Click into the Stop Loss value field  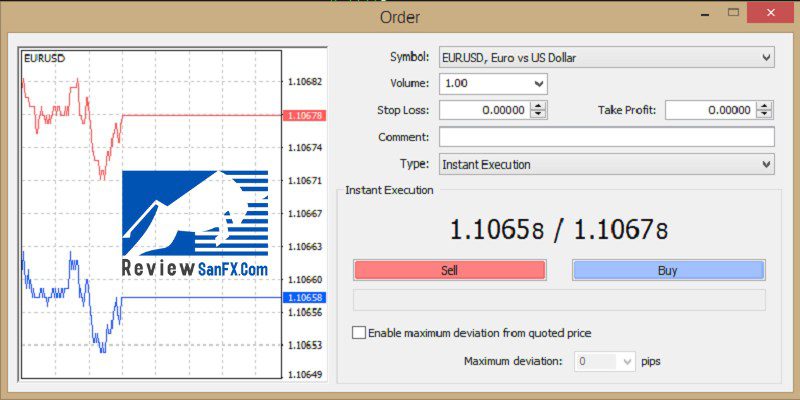point(484,110)
